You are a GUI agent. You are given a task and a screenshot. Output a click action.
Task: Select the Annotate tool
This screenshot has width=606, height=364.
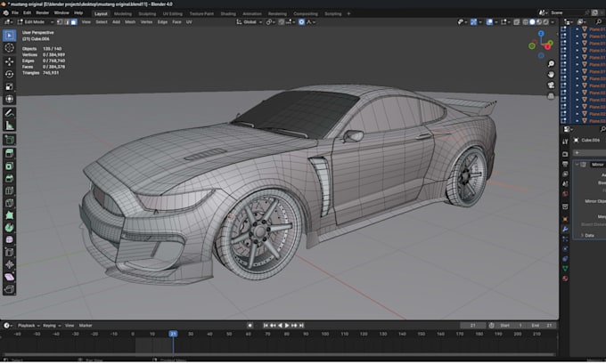coord(9,113)
